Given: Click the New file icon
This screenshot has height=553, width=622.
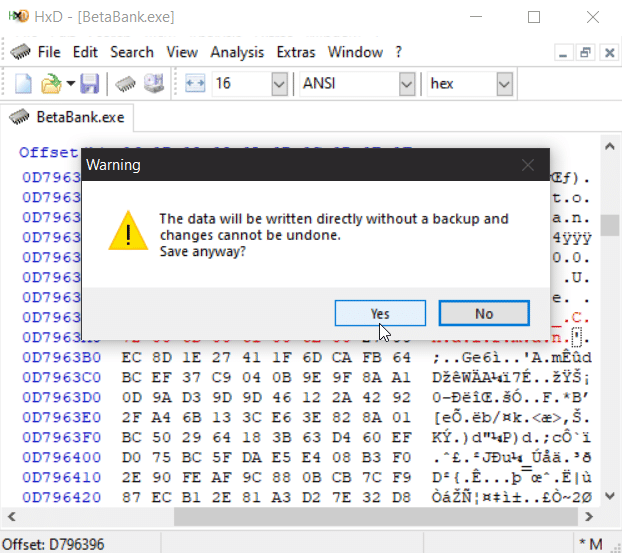Looking at the screenshot, I should coord(23,84).
